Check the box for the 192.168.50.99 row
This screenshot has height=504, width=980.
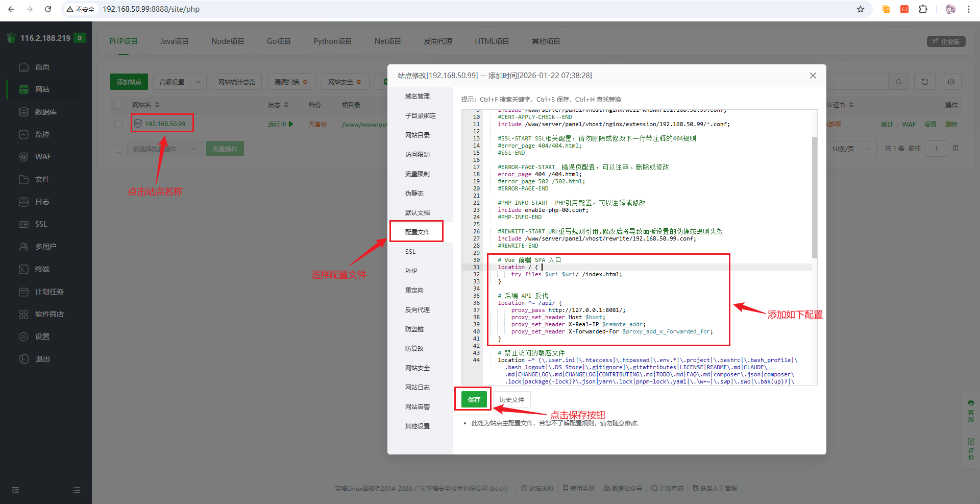point(118,124)
